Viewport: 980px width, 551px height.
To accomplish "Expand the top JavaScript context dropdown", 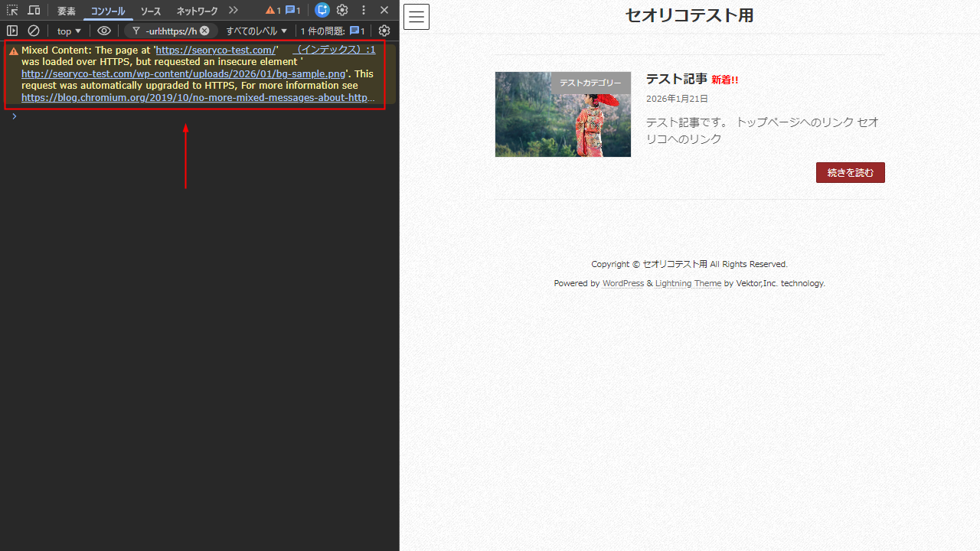I will click(69, 31).
